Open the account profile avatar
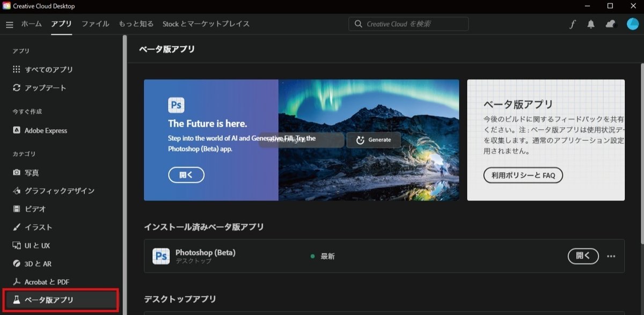 633,24
